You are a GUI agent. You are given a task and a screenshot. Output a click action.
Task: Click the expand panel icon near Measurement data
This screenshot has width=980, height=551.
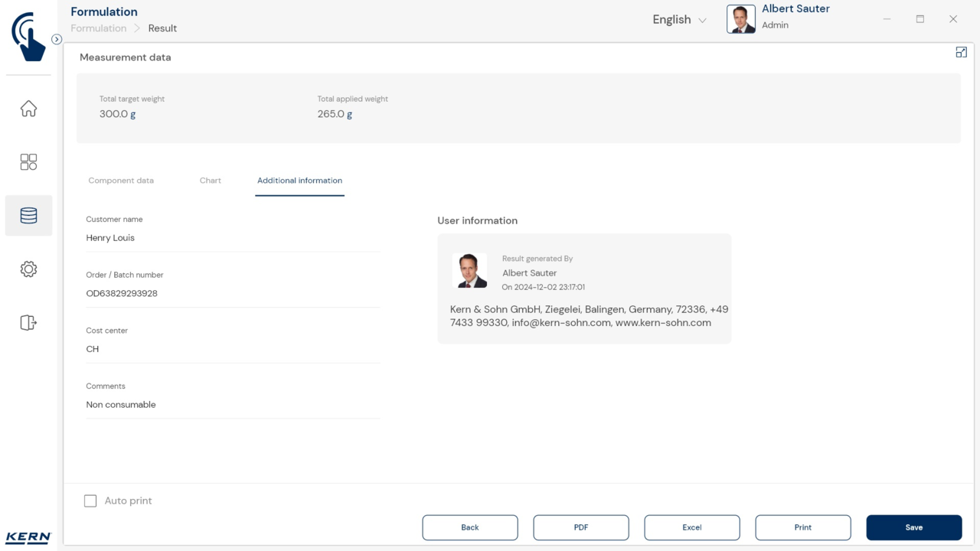pyautogui.click(x=961, y=52)
